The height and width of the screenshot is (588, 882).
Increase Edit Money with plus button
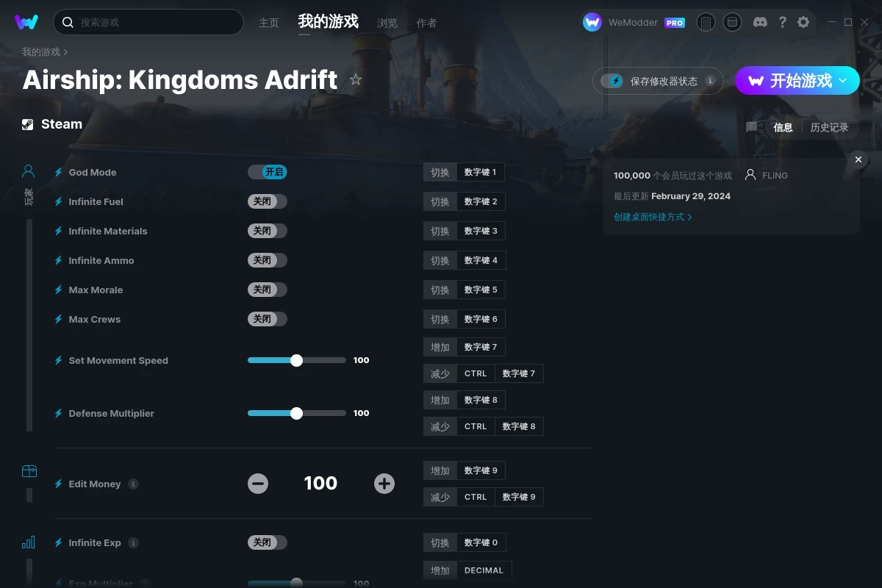384,484
